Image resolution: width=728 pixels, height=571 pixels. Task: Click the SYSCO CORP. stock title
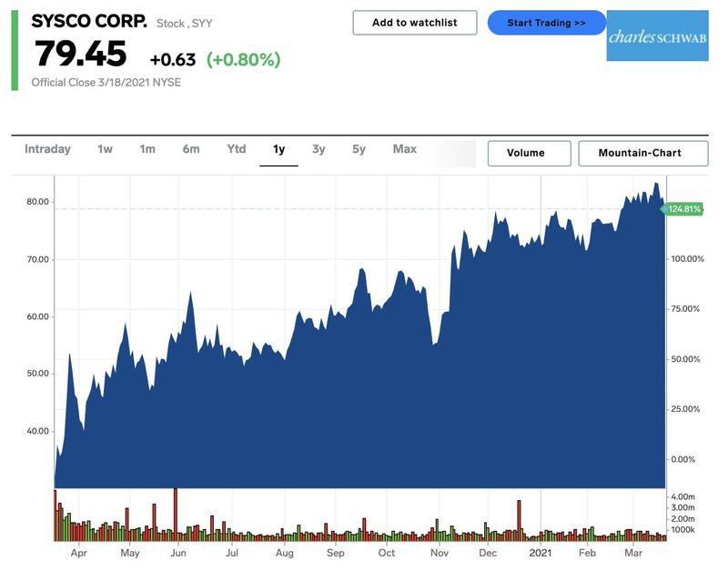tap(88, 21)
